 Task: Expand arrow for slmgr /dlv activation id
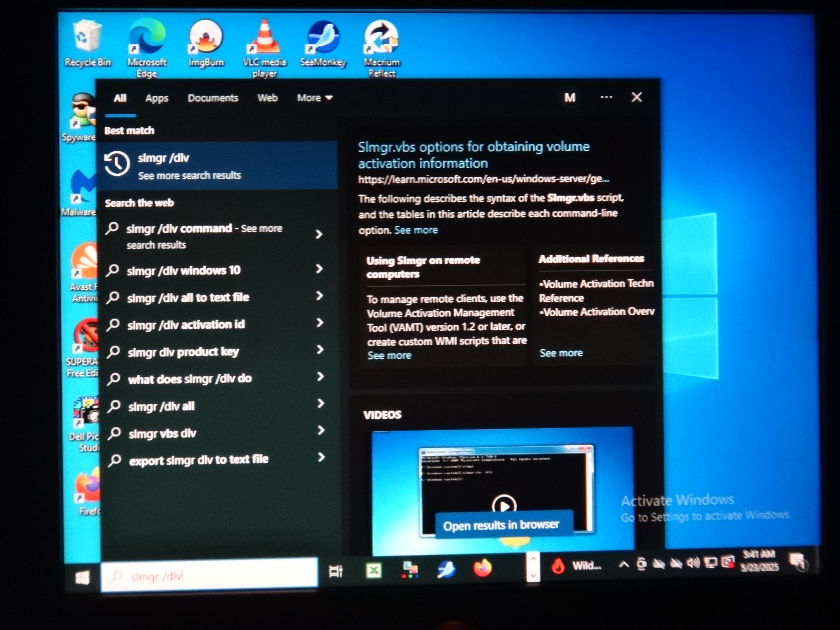point(320,323)
